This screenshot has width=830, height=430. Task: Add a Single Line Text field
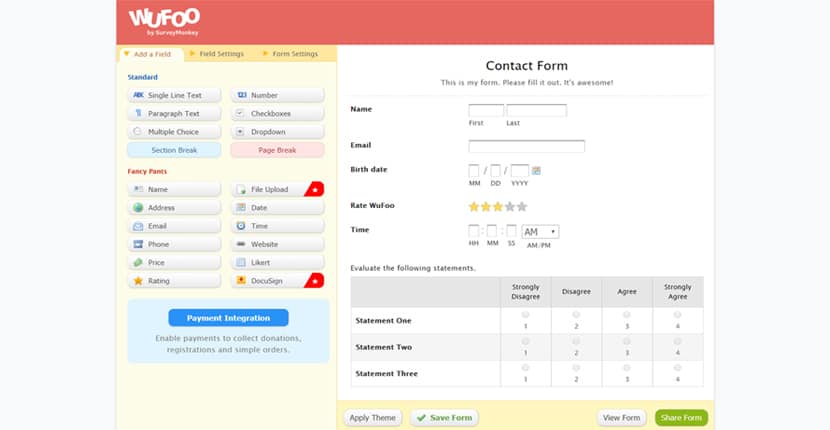click(x=174, y=95)
